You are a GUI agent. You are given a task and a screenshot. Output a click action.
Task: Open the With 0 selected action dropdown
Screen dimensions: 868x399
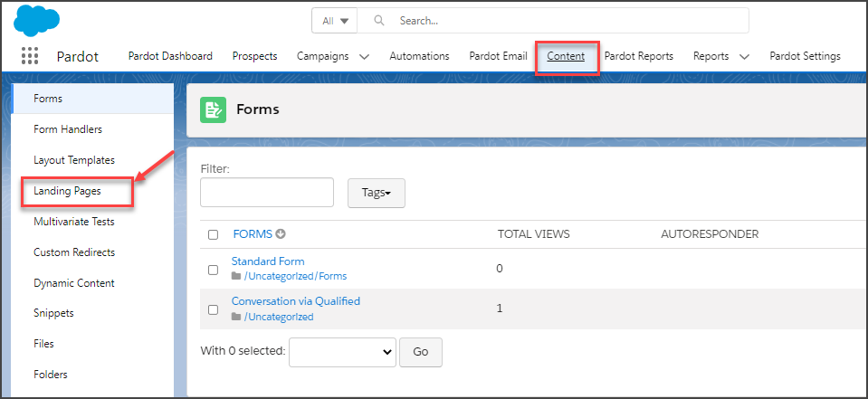tap(343, 352)
